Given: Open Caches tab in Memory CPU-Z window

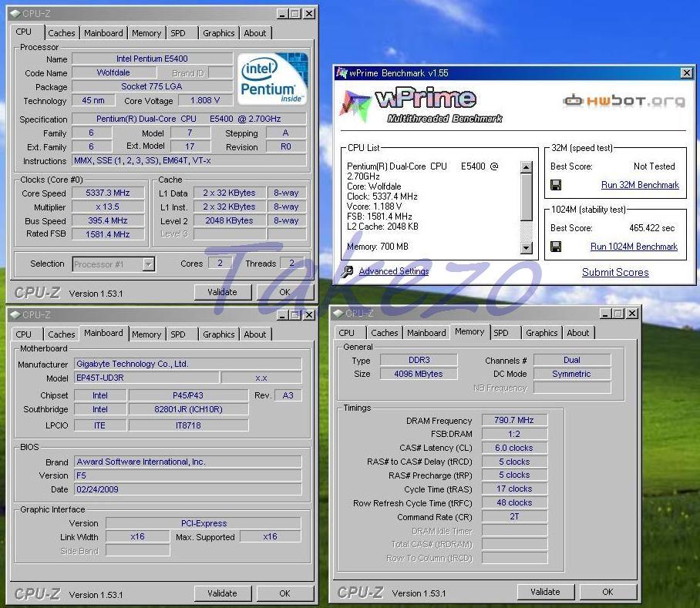Looking at the screenshot, I should 385,333.
